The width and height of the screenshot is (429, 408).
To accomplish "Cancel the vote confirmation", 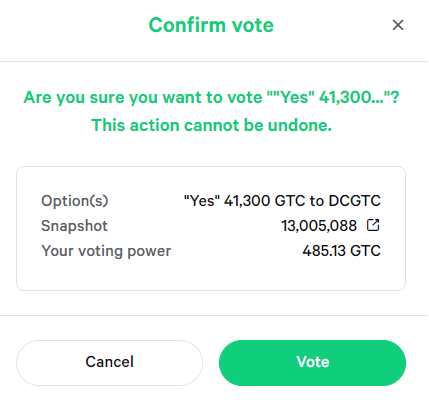I will (x=109, y=363).
